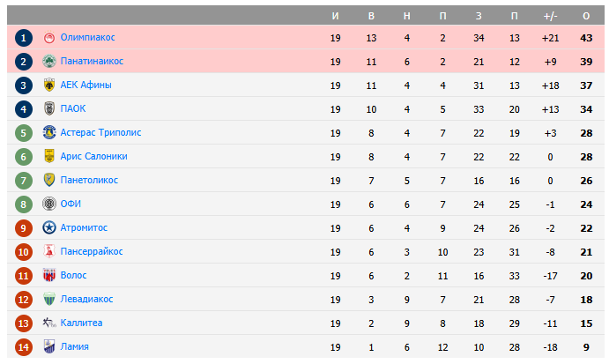Click the position 14 rank badge
Screen dimensions: 609x364
pyautogui.click(x=24, y=347)
